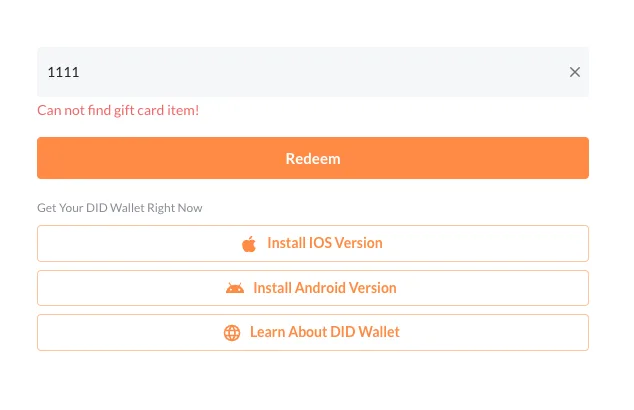Viewport: 634px width, 410px height.
Task: Clear the gift code with the X icon
Action: pos(575,72)
